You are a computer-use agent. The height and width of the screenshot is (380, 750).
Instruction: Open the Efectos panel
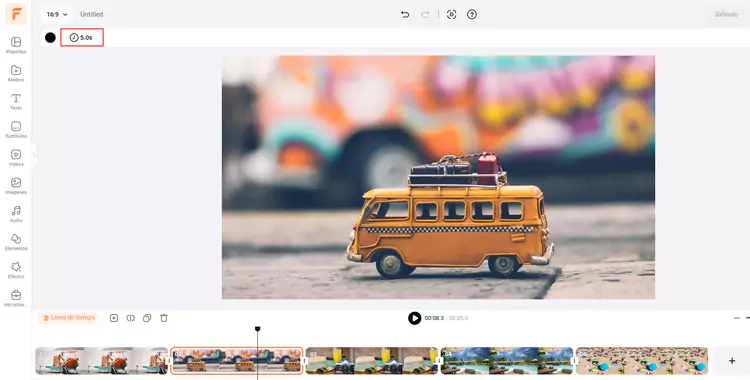pyautogui.click(x=16, y=270)
